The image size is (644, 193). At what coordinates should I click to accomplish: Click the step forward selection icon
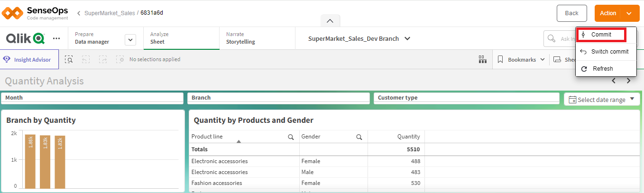pos(103,59)
